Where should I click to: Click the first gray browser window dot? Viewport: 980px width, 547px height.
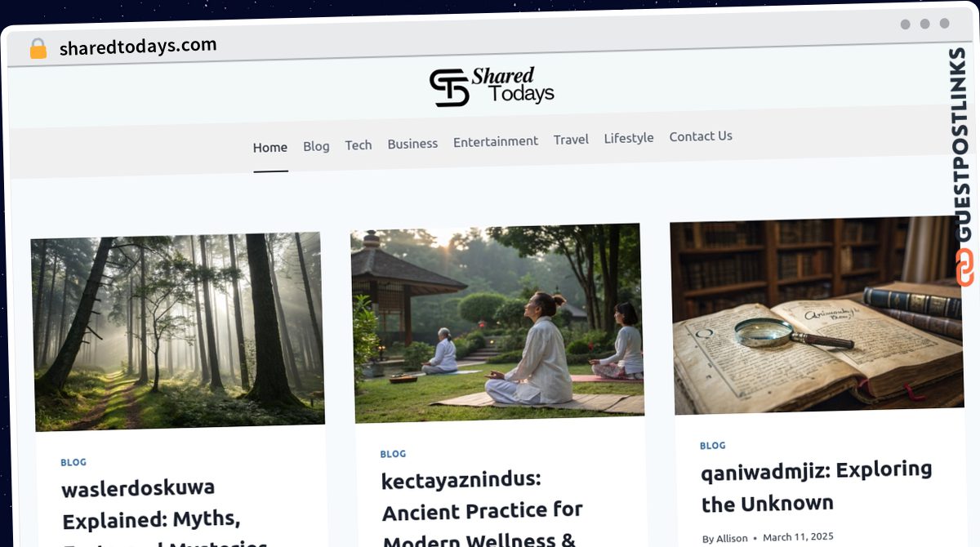point(905,24)
